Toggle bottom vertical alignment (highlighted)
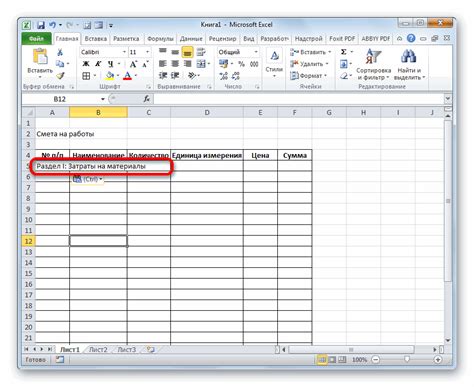This screenshot has width=474, height=387. [x=188, y=52]
